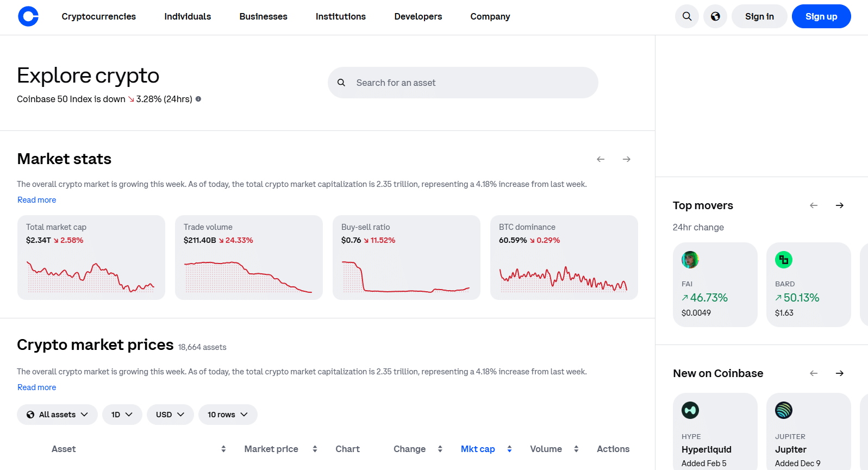Click the Mkt cap column header
Screen dimensions: 868x470
tap(478, 449)
